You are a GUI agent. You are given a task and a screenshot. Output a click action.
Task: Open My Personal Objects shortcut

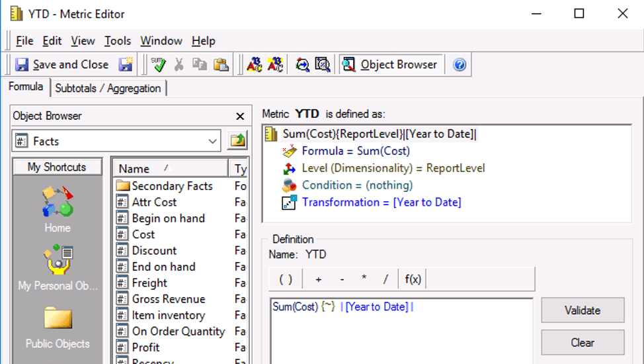click(x=58, y=266)
